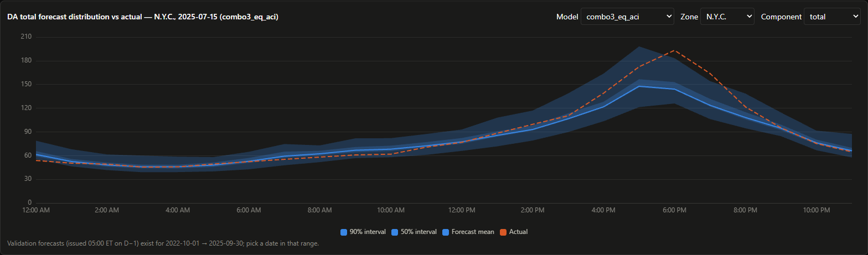Click the chart title text

143,17
